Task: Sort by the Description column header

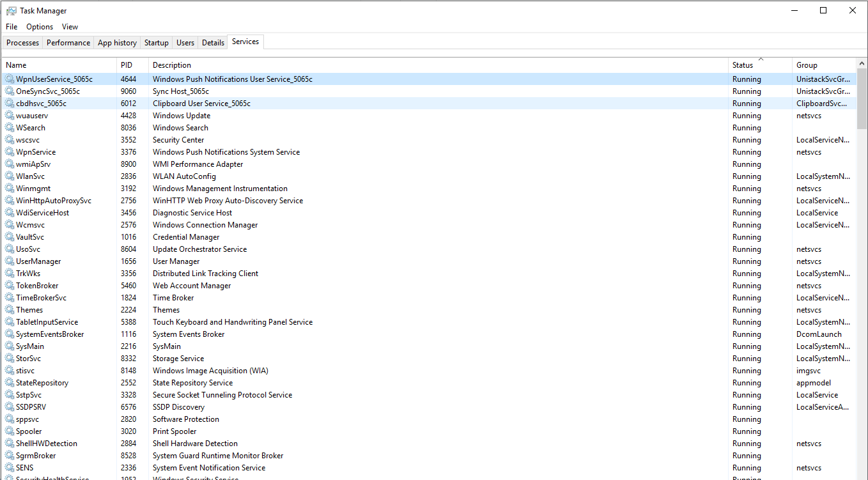Action: point(438,65)
